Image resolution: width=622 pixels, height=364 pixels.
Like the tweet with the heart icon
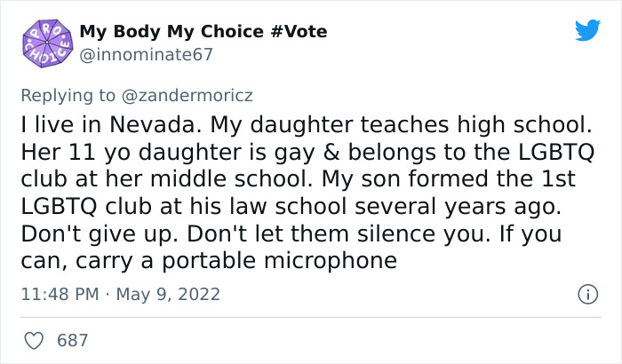pos(36,340)
